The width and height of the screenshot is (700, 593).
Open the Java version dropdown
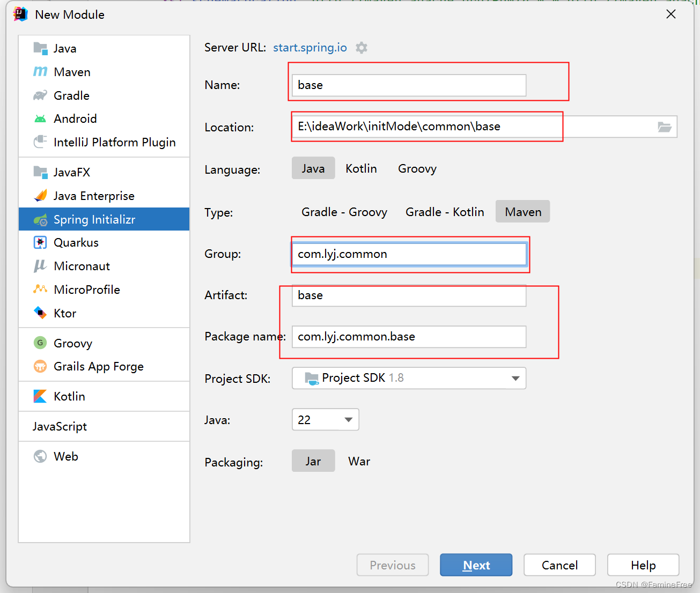pos(325,420)
